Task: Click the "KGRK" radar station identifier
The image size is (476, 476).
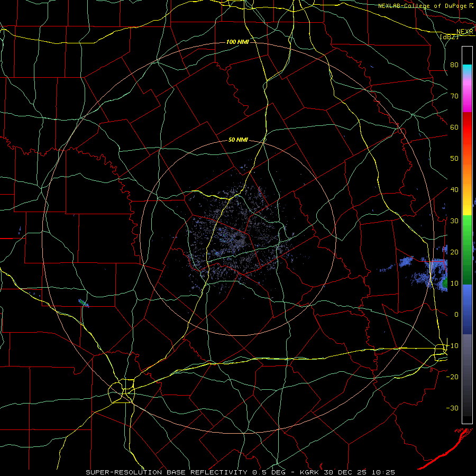Action: click(309, 472)
